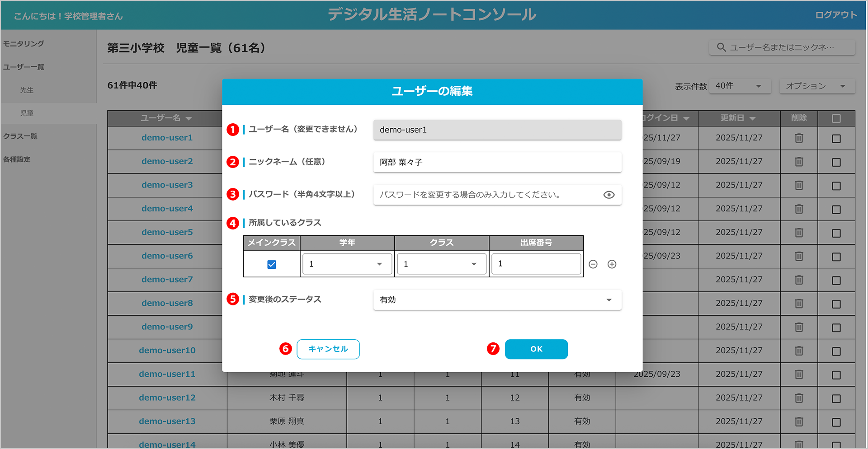This screenshot has width=868, height=449.
Task: Click the search magnifier icon
Action: point(721,47)
